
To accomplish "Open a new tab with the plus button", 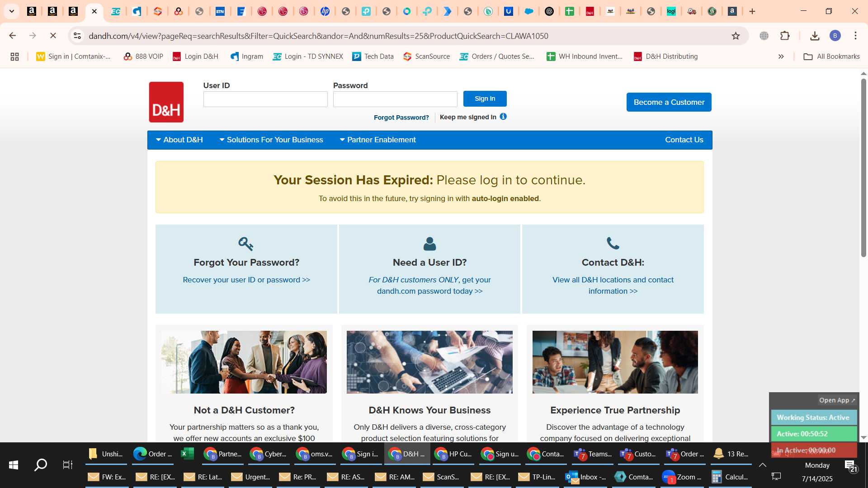I will 752,11.
